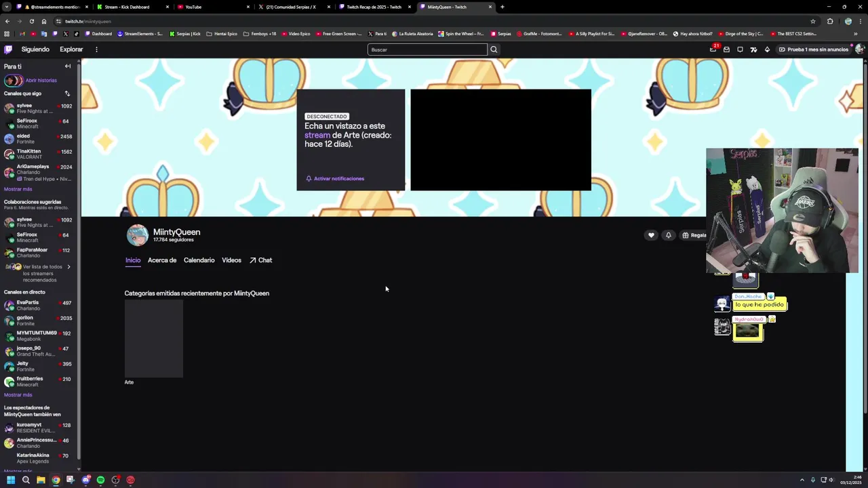Image resolution: width=868 pixels, height=488 pixels.
Task: Open Explorar in Twitch header
Action: 71,49
